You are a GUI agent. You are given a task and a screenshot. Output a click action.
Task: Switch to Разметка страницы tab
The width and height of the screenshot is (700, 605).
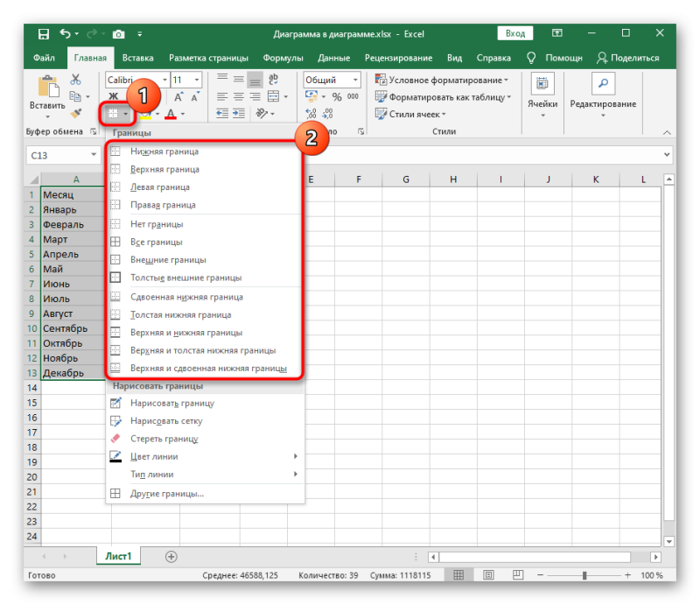[208, 58]
